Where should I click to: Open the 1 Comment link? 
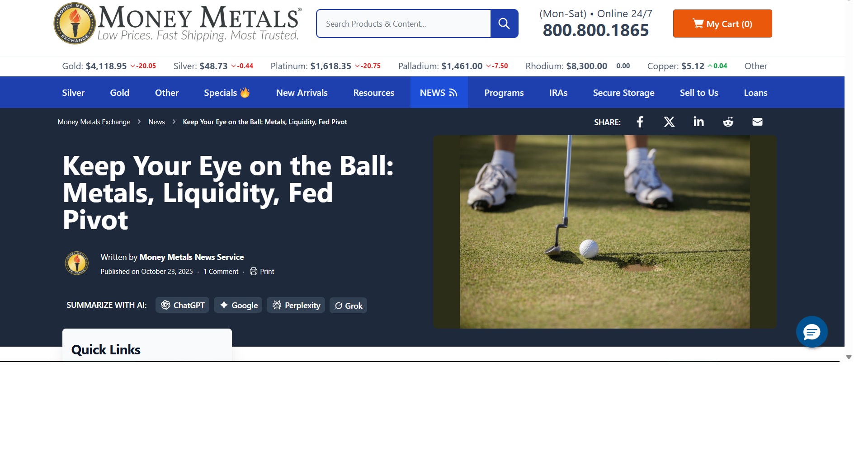pyautogui.click(x=221, y=272)
